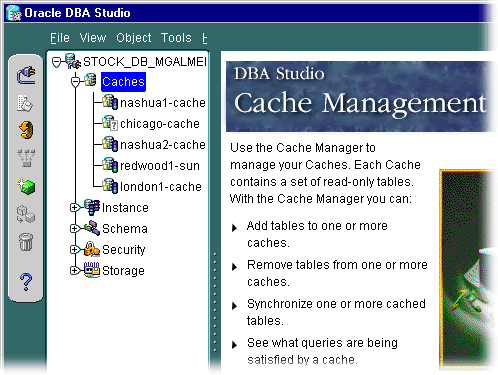Click the trash can remove icon
Image resolution: width=498 pixels, height=375 pixels.
tap(26, 242)
